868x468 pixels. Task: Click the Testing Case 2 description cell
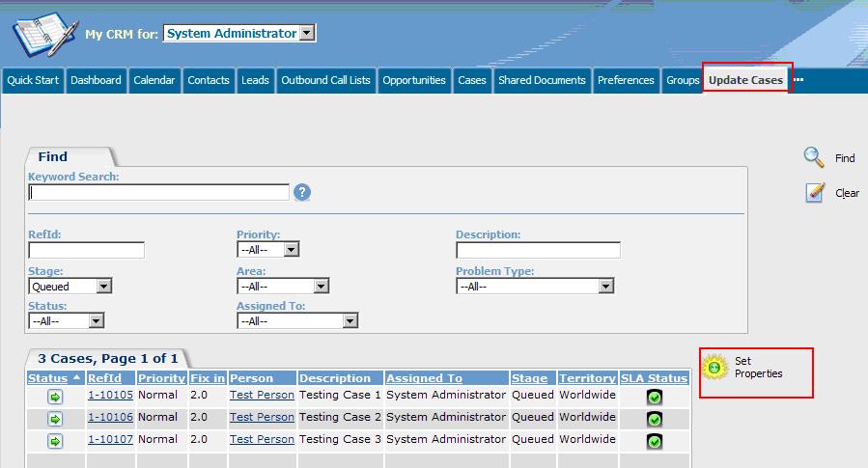(340, 417)
